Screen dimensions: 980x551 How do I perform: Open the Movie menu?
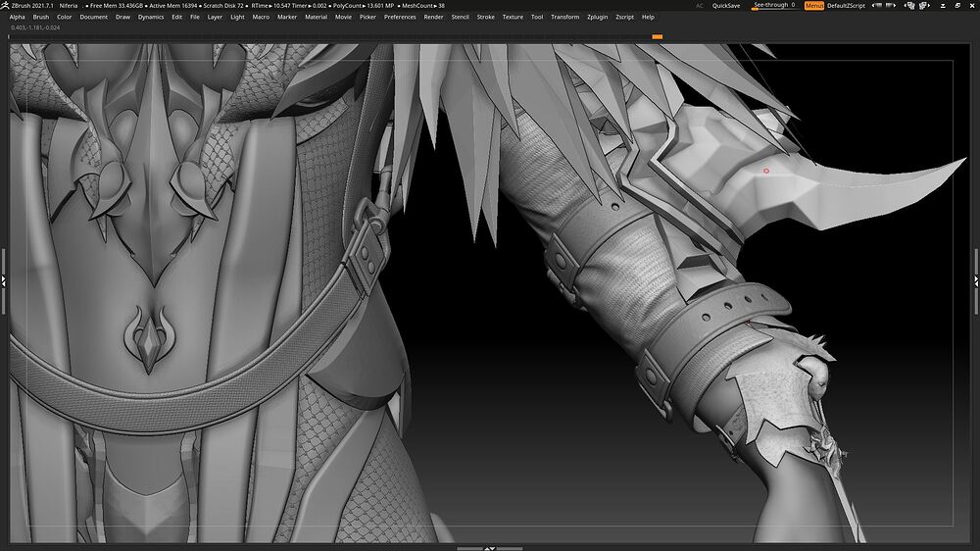[x=343, y=17]
